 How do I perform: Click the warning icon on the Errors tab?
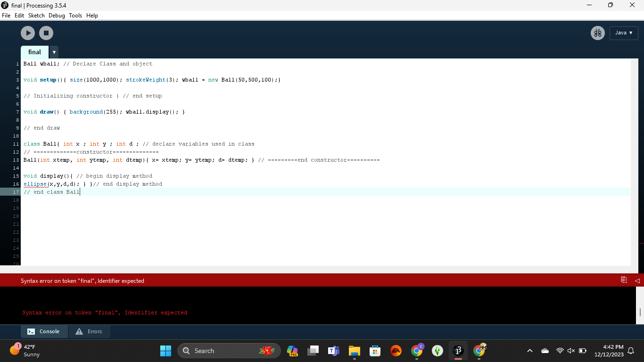click(78, 331)
